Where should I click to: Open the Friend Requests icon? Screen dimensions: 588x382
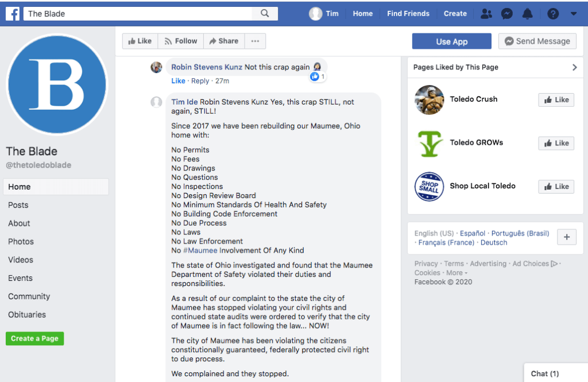[x=486, y=14]
